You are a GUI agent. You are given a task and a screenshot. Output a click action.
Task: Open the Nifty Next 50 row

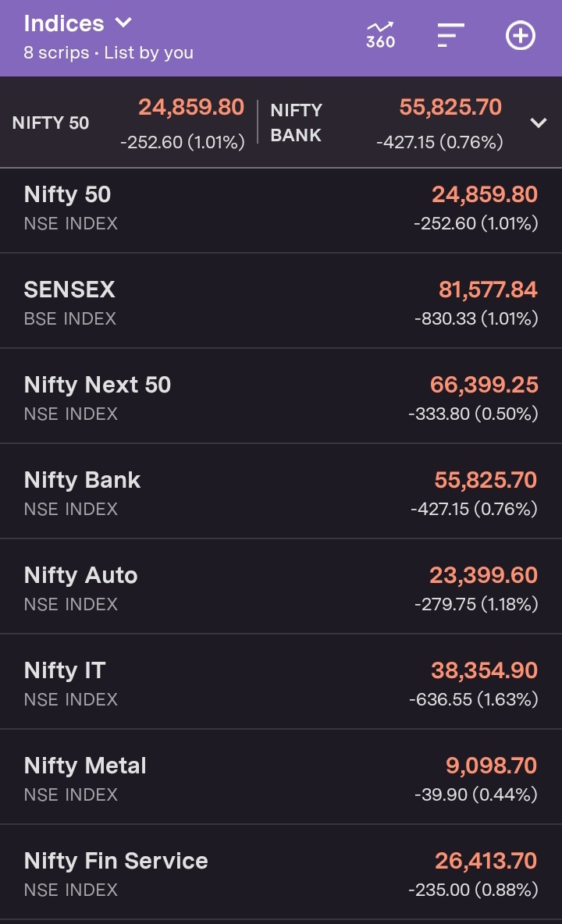tap(281, 396)
